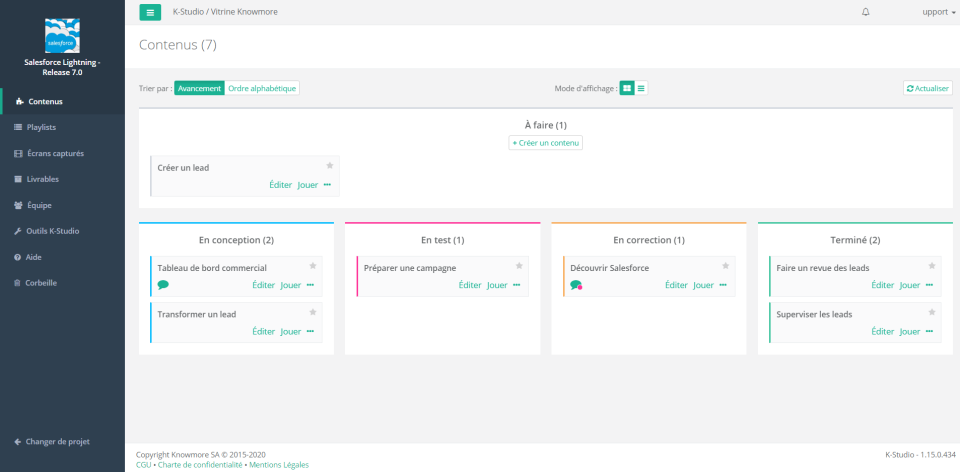Image resolution: width=960 pixels, height=472 pixels.
Task: Open the notifications bell
Action: click(x=865, y=12)
